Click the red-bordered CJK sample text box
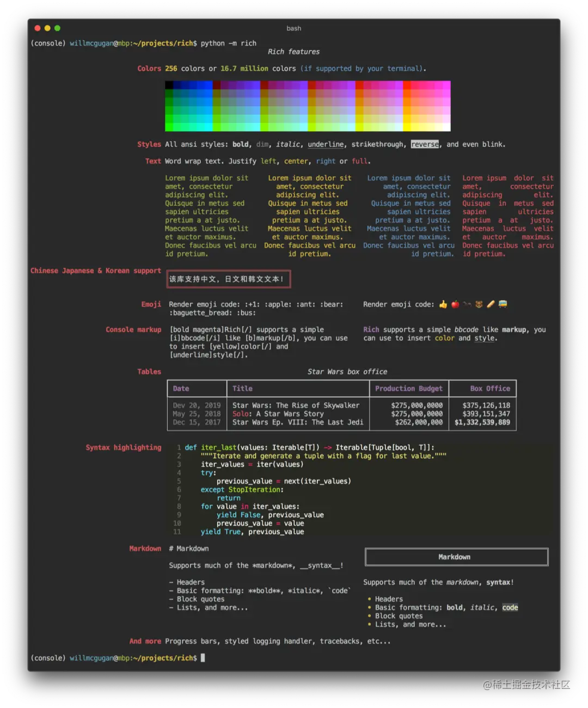The image size is (588, 708). 229,279
